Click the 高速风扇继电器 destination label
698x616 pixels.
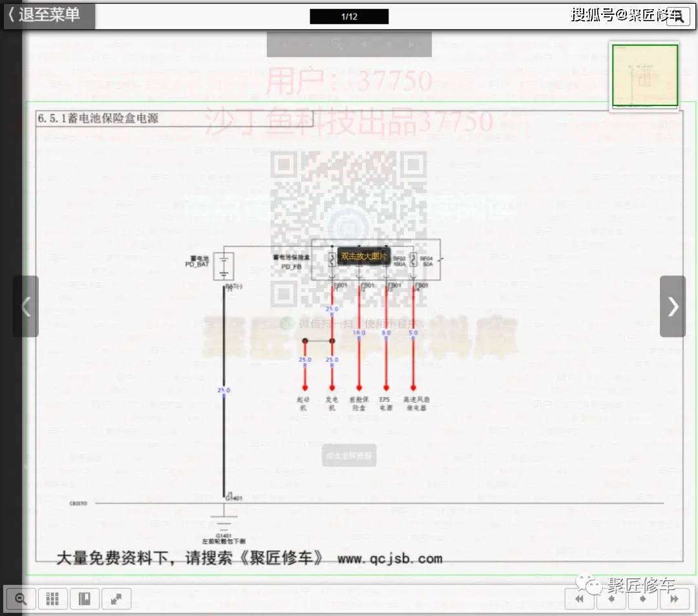(417, 403)
